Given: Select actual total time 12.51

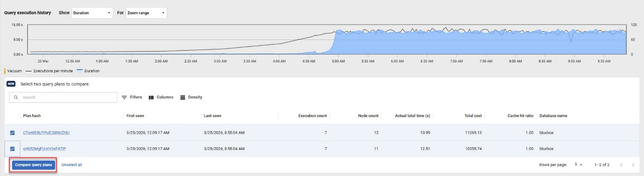Looking at the screenshot, I should [425, 149].
